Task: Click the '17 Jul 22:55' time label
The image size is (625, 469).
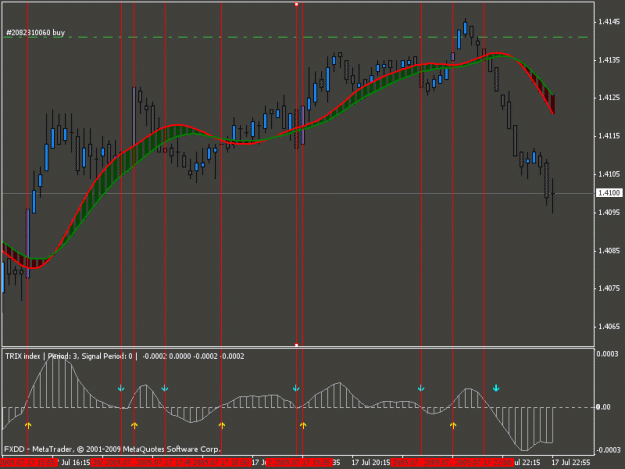Action: pyautogui.click(x=571, y=462)
